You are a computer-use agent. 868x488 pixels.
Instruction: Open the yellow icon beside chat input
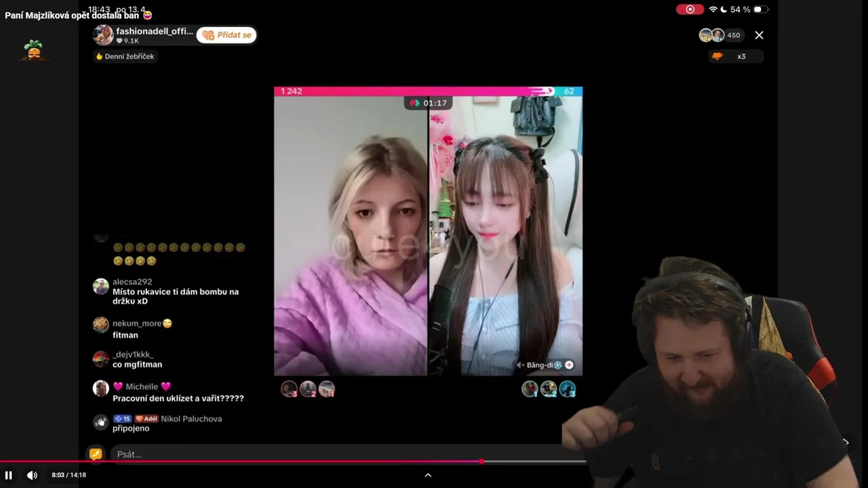pos(96,454)
